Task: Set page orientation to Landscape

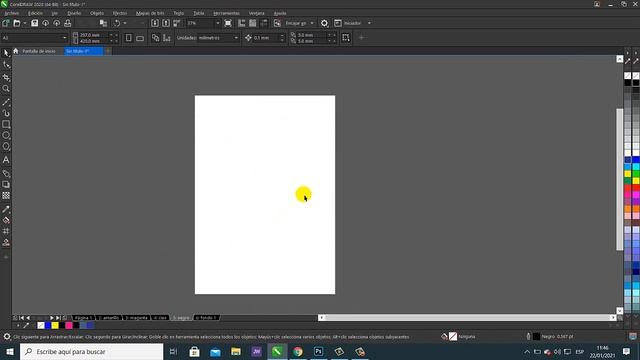Action: click(140, 38)
